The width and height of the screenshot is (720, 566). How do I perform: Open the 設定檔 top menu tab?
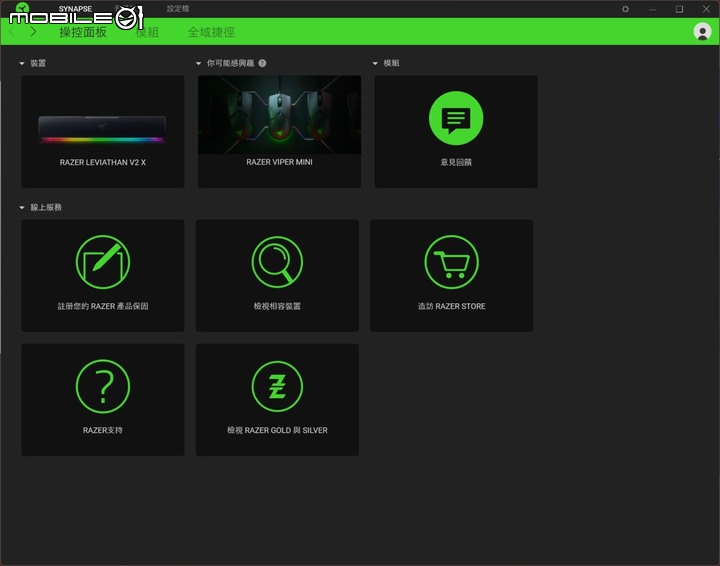[178, 9]
